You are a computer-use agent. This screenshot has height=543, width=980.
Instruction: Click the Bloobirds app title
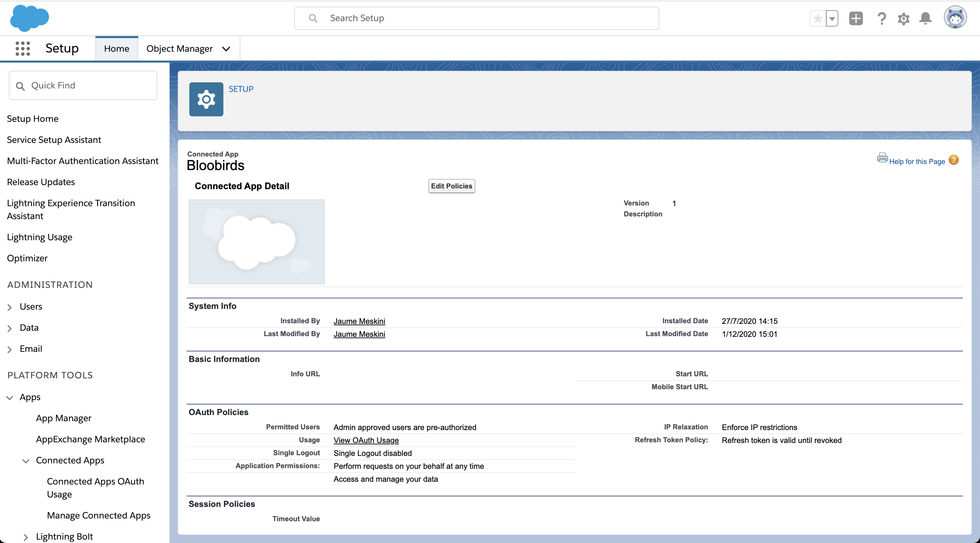(215, 165)
